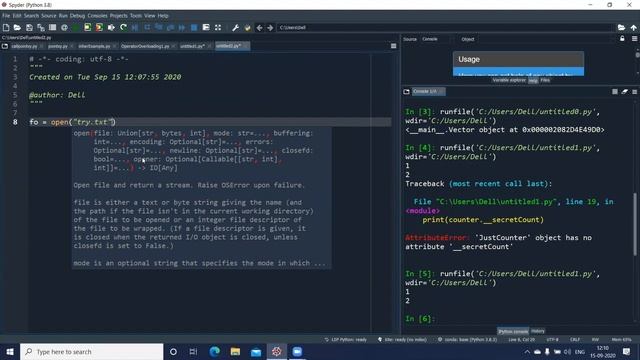The width and height of the screenshot is (640, 360).
Task: Click the Run current cell icon
Action: [x=88, y=27]
